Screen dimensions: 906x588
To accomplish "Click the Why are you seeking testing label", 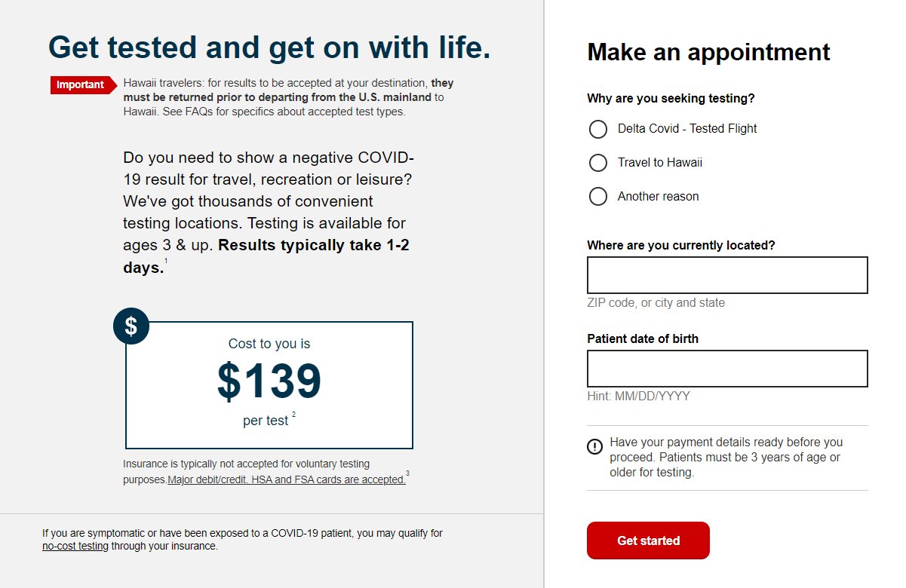I will [670, 98].
